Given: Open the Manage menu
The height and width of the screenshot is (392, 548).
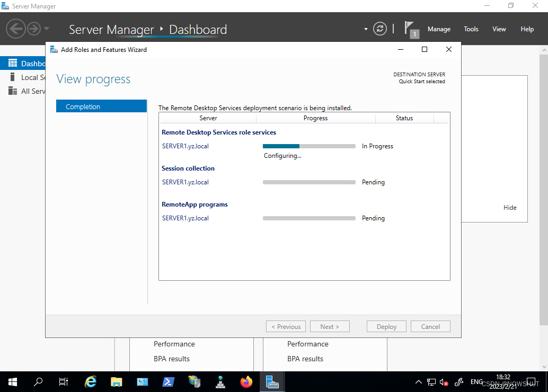Looking at the screenshot, I should pyautogui.click(x=439, y=29).
